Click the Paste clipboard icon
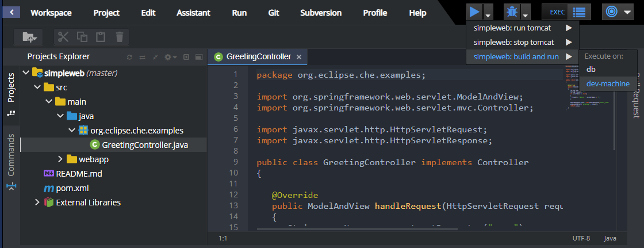Image resolution: width=644 pixels, height=248 pixels. click(100, 37)
